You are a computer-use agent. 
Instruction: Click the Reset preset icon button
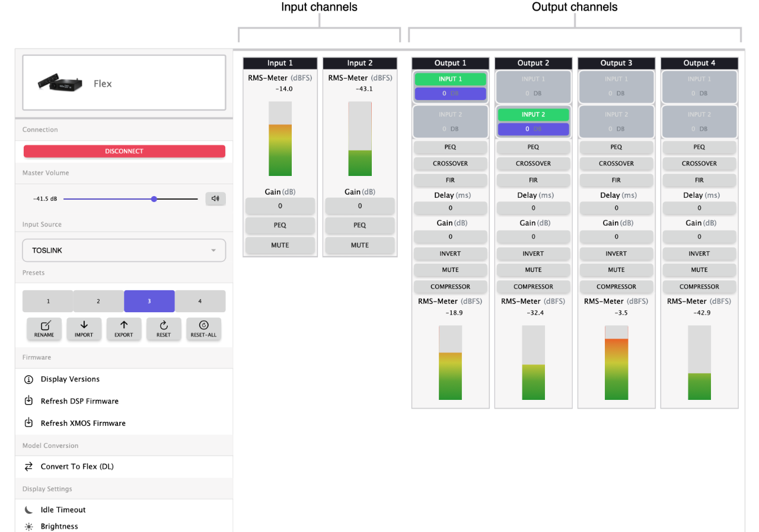click(x=164, y=329)
